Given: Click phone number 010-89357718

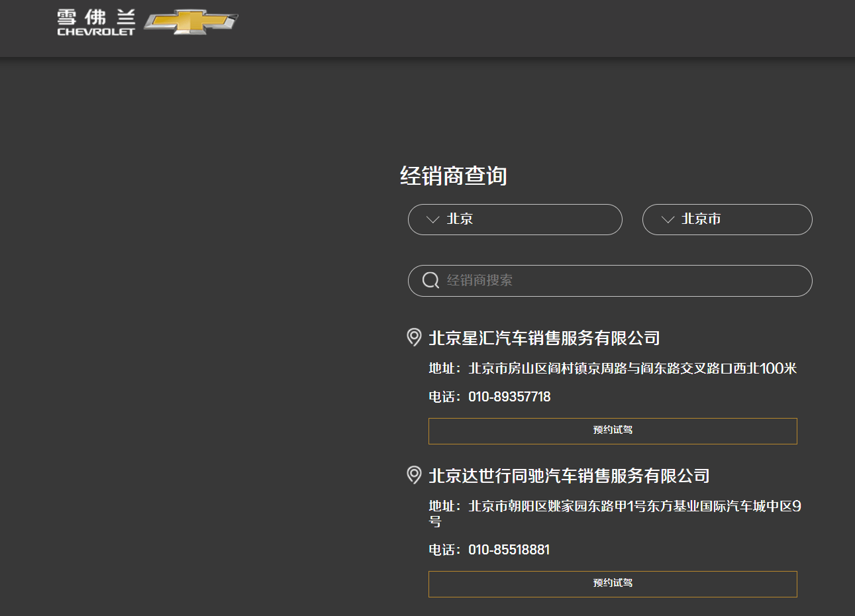Looking at the screenshot, I should 509,397.
